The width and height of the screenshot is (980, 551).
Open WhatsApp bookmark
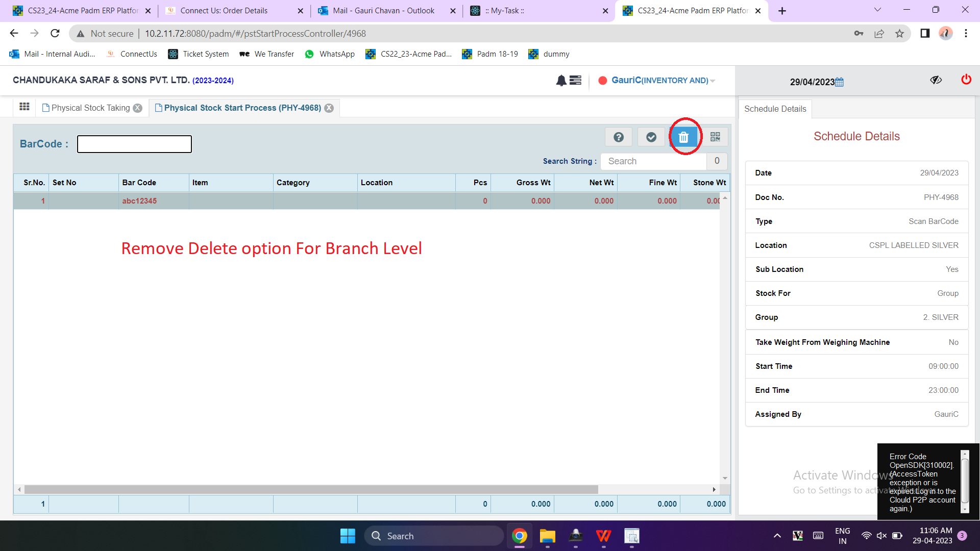click(x=330, y=54)
